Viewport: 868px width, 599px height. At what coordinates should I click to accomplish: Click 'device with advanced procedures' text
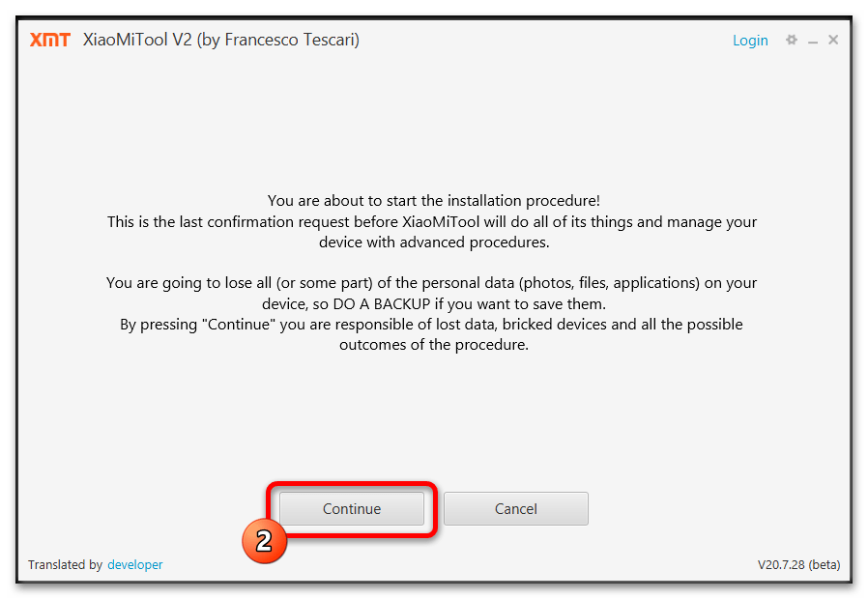tap(434, 242)
